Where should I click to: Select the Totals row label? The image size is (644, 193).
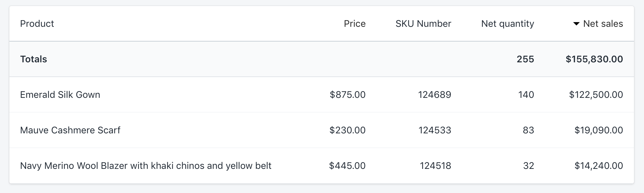coord(33,59)
